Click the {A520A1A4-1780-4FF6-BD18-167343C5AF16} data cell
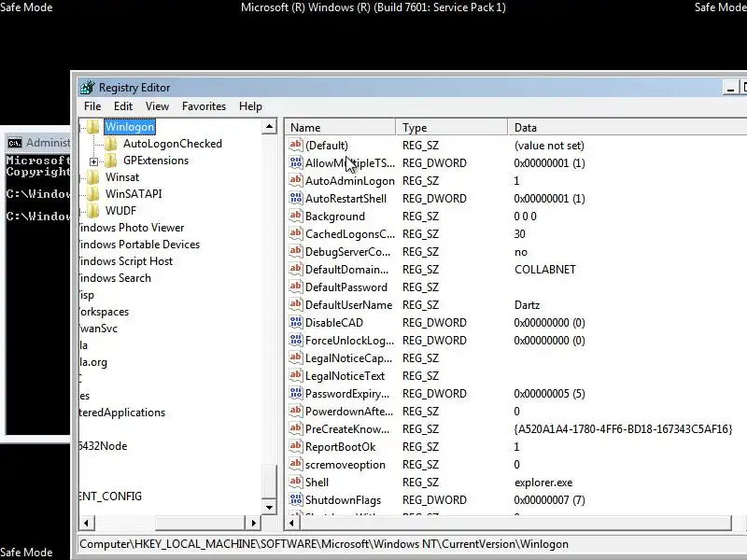The width and height of the screenshot is (747, 560). (x=623, y=429)
